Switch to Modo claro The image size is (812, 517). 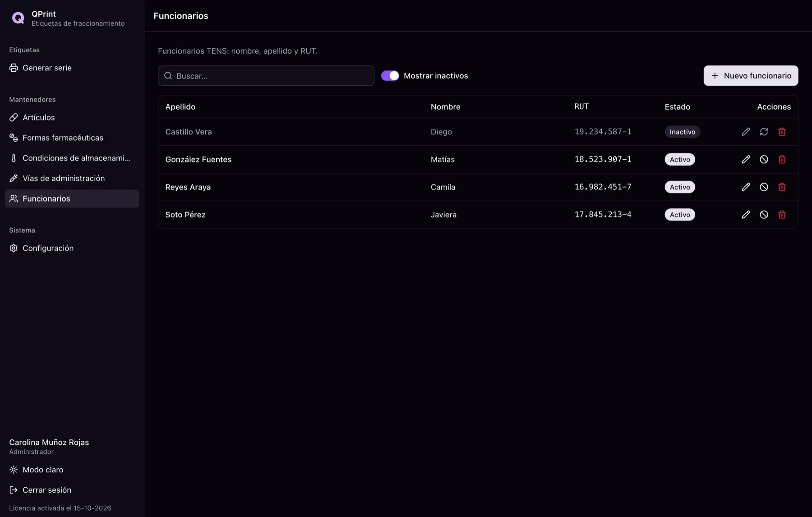coord(72,470)
